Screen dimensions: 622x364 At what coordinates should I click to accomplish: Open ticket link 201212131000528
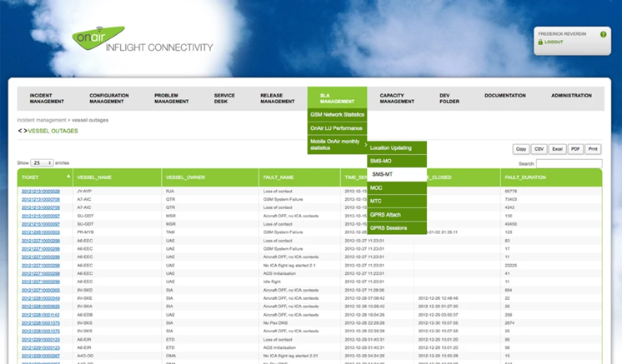pos(41,191)
